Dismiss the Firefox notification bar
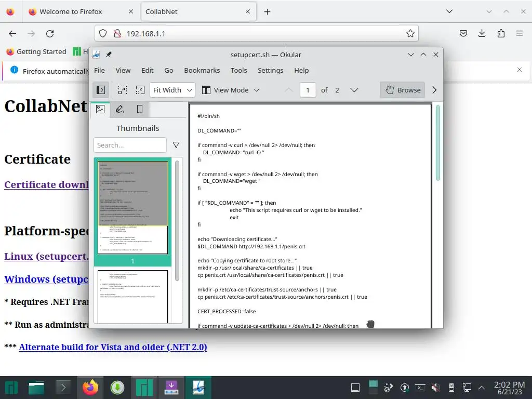This screenshot has width=532, height=399. point(520,70)
